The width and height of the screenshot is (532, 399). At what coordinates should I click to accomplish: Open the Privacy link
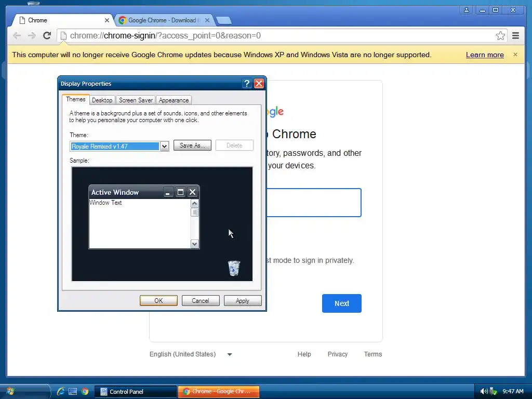pos(338,354)
